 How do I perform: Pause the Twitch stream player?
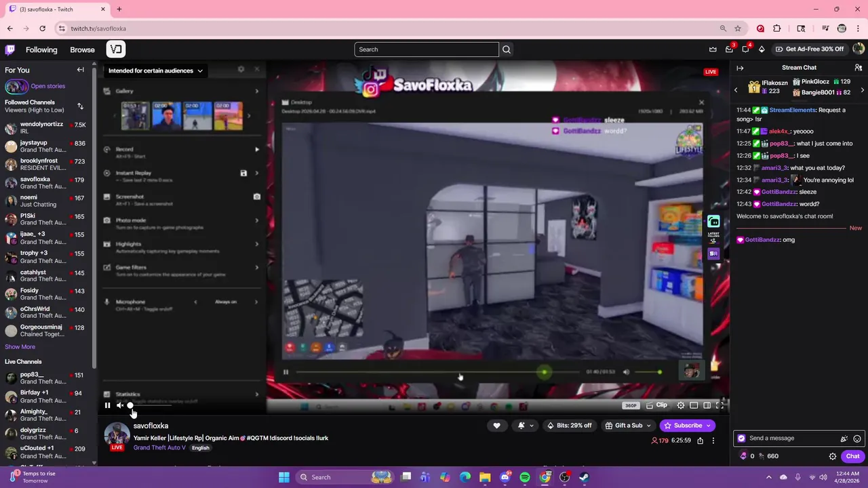coord(107,405)
